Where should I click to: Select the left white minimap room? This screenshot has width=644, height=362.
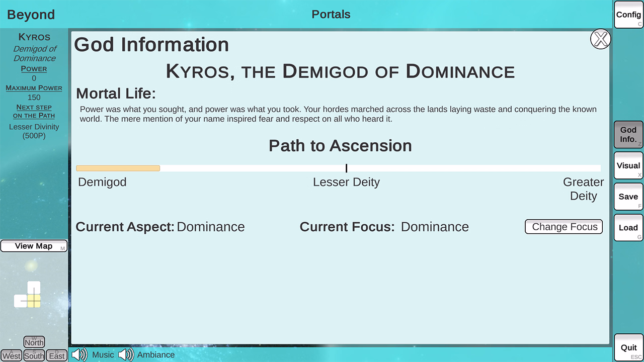point(21,301)
